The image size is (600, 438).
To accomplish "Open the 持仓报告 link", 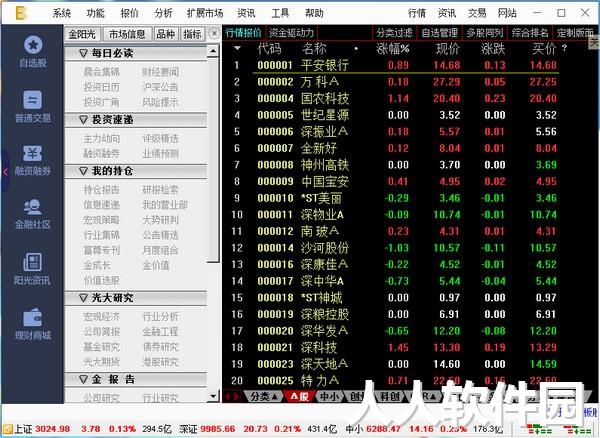I will pyautogui.click(x=101, y=190).
